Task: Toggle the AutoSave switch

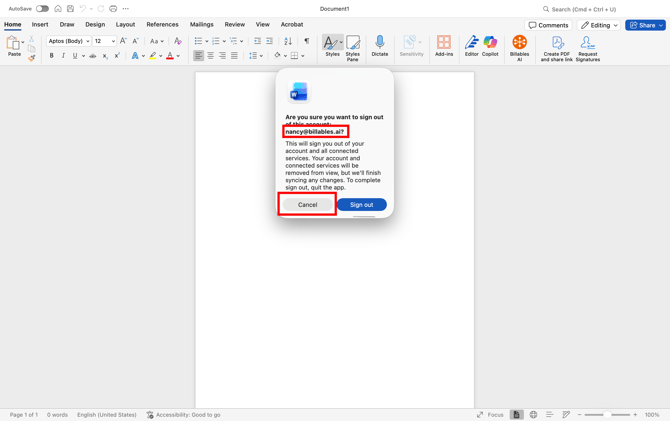Action: 42,9
